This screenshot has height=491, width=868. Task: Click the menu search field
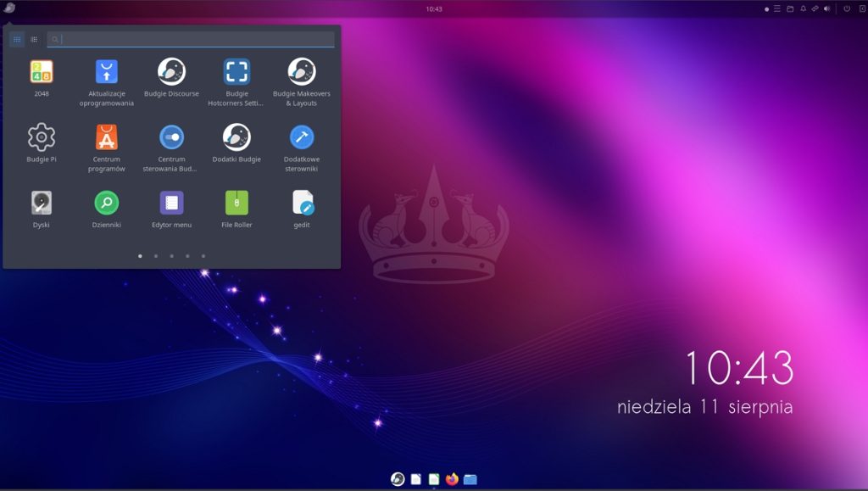click(x=191, y=39)
